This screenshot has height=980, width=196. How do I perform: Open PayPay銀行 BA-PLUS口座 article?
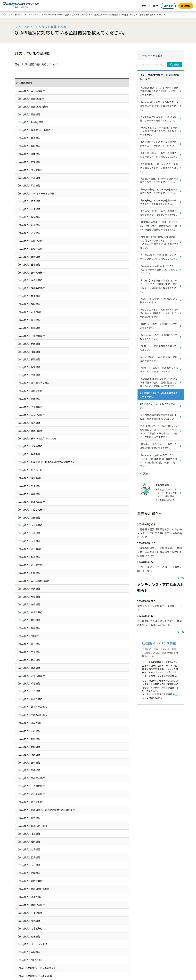pos(160,359)
